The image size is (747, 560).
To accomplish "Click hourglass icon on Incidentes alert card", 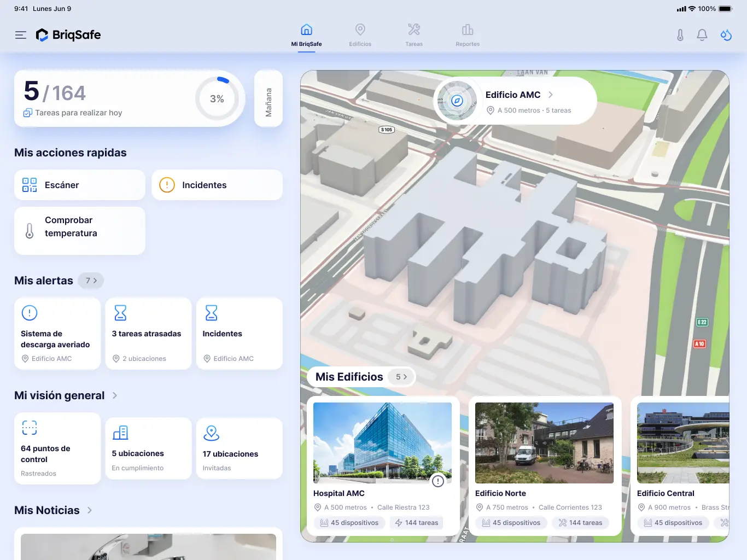I will tap(211, 313).
